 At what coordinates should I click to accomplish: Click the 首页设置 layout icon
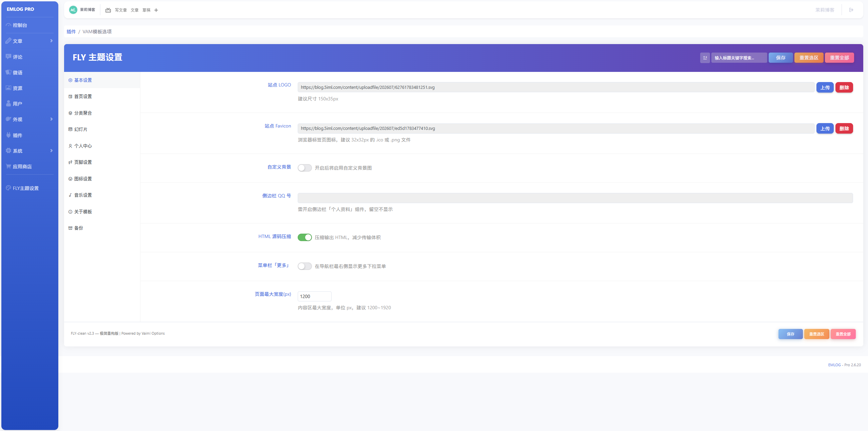(70, 97)
